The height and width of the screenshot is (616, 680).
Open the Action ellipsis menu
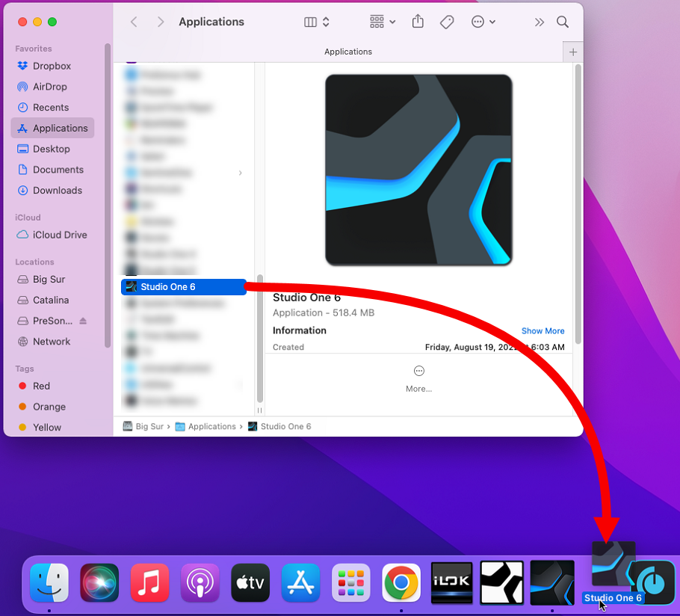(483, 22)
